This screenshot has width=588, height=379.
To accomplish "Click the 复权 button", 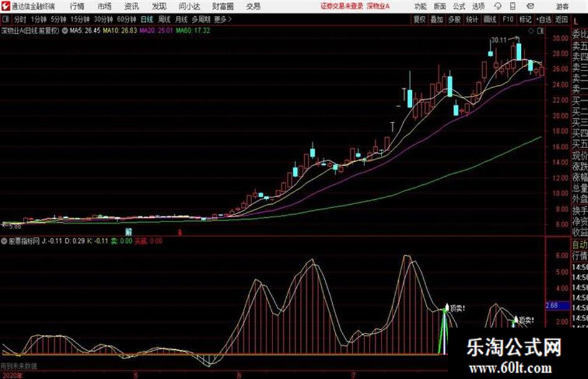I will (x=419, y=19).
